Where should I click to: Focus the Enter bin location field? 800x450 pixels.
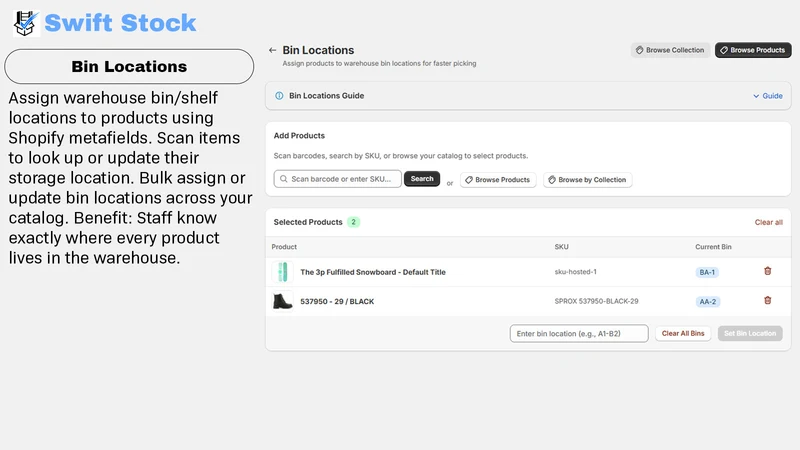click(579, 334)
